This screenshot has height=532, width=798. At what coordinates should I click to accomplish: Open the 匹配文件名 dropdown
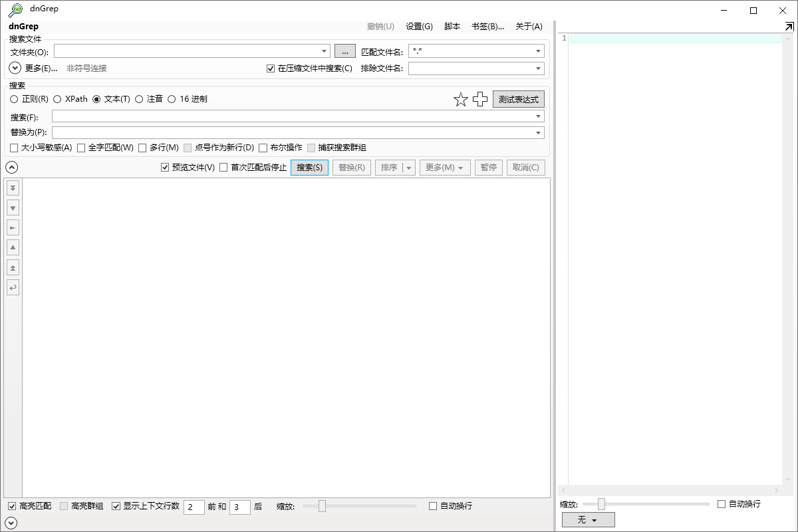537,51
